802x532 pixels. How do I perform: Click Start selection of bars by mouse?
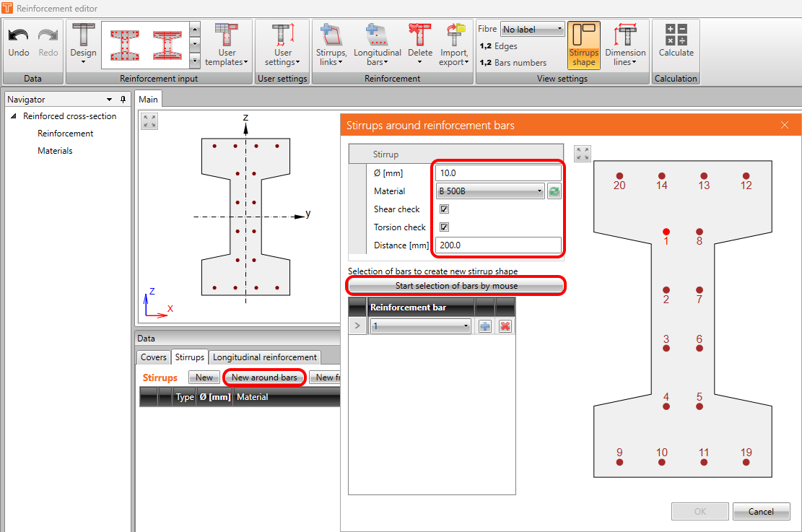click(x=456, y=286)
